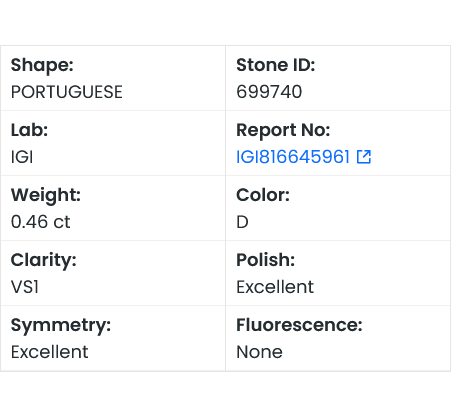The image size is (451, 410).
Task: Click the Symmetry Excellent value
Action: click(x=50, y=352)
